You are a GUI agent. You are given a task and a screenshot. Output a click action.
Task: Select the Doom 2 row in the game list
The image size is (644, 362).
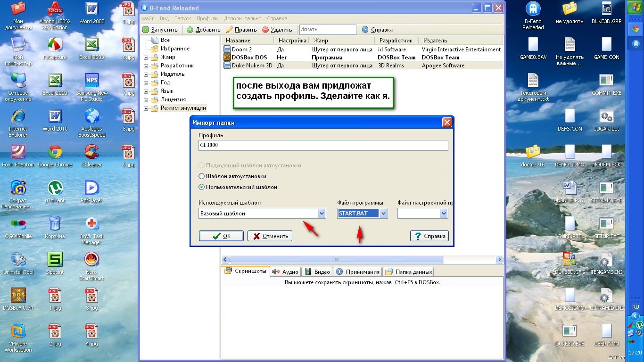click(x=362, y=49)
